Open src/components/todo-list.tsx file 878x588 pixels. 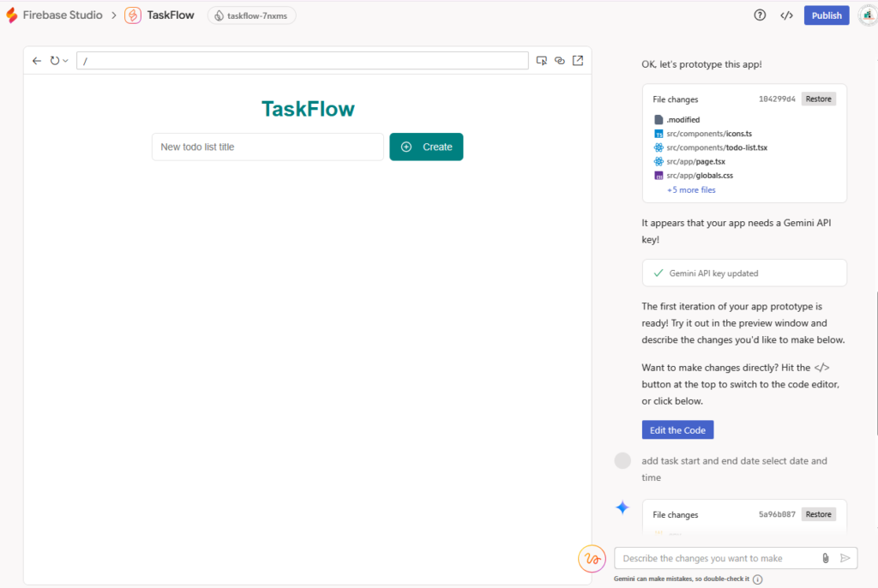click(x=717, y=147)
